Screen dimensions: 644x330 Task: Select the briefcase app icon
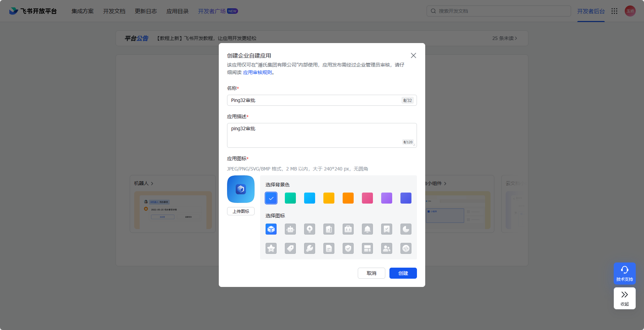[x=348, y=229]
